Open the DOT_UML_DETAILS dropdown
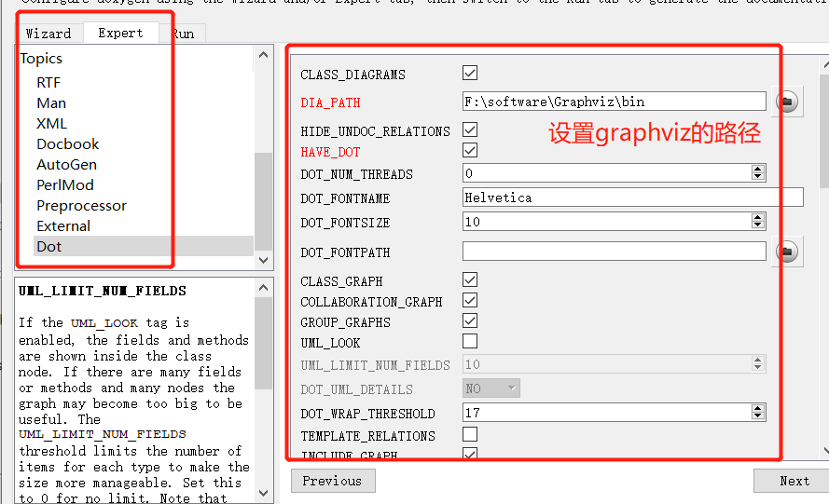 (491, 388)
